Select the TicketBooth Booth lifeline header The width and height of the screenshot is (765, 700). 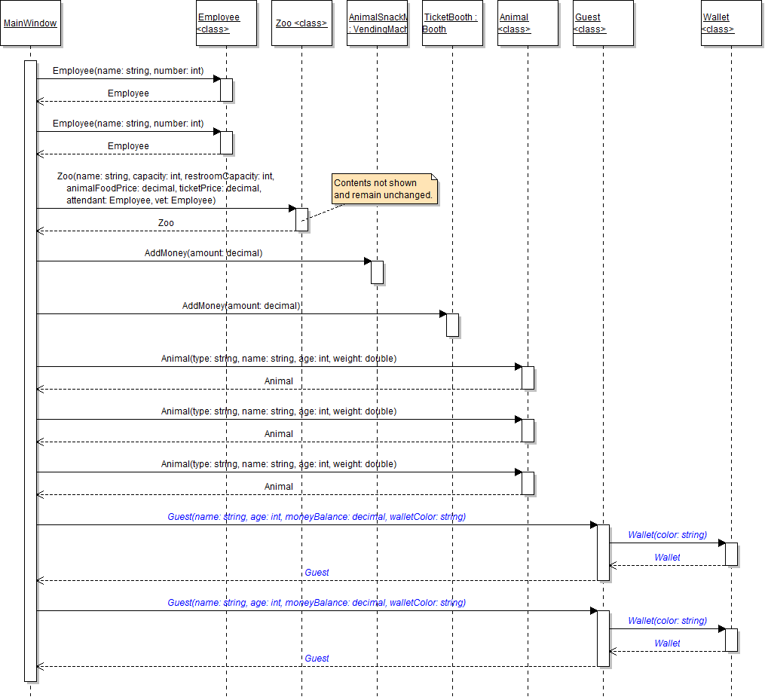click(x=452, y=23)
